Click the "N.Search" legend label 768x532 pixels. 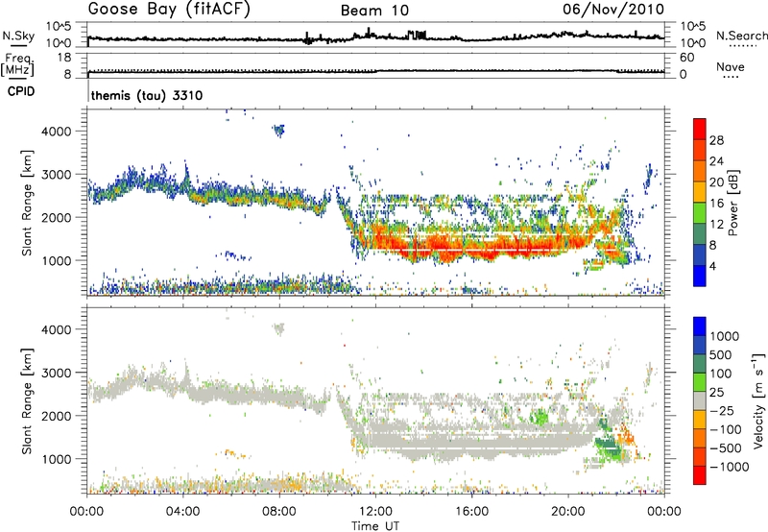point(742,36)
